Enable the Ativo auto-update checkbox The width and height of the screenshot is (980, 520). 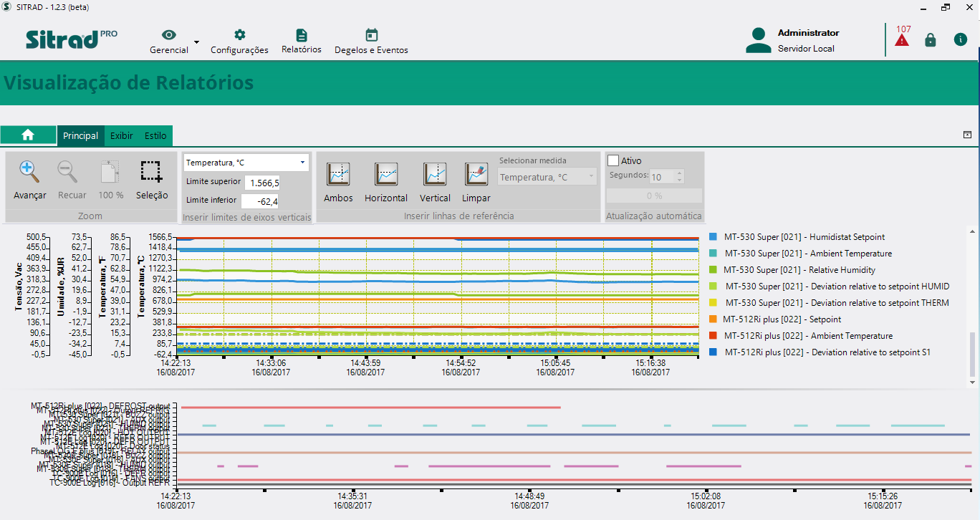coord(613,161)
